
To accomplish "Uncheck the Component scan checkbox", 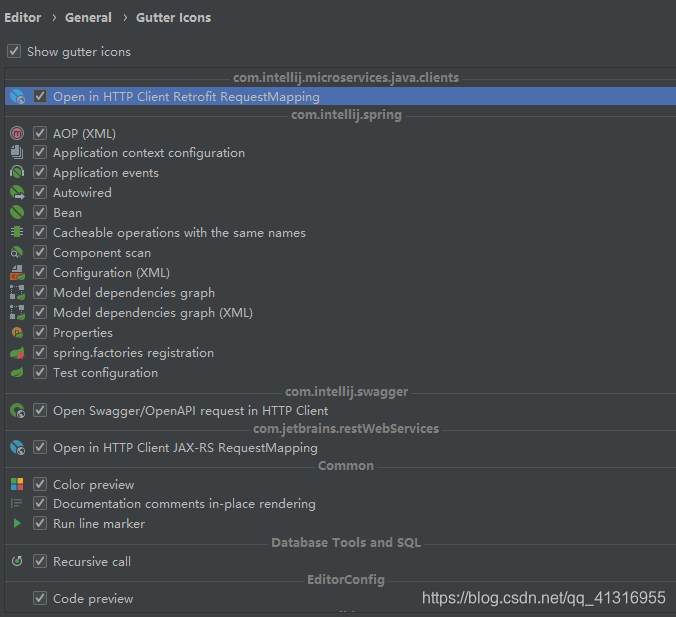I will [40, 252].
